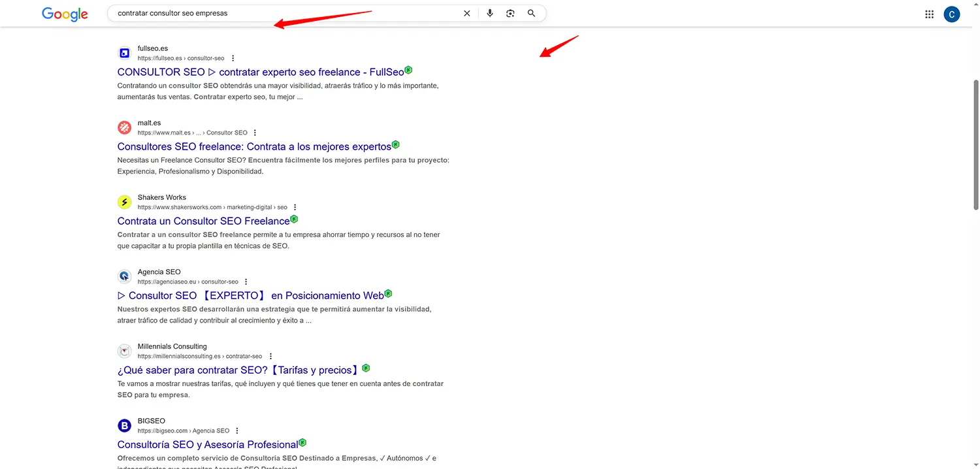Open options menu for fullseo.es result
The image size is (980, 469).
coord(233,57)
